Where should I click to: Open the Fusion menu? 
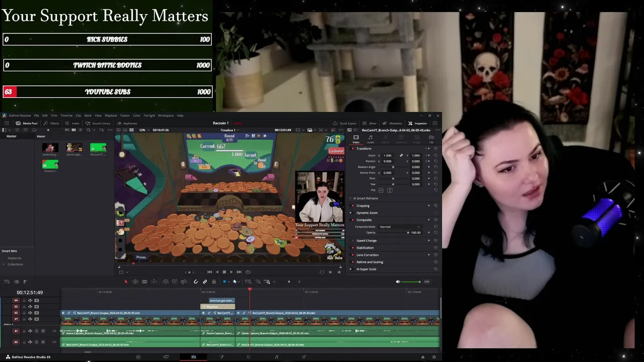tap(125, 116)
